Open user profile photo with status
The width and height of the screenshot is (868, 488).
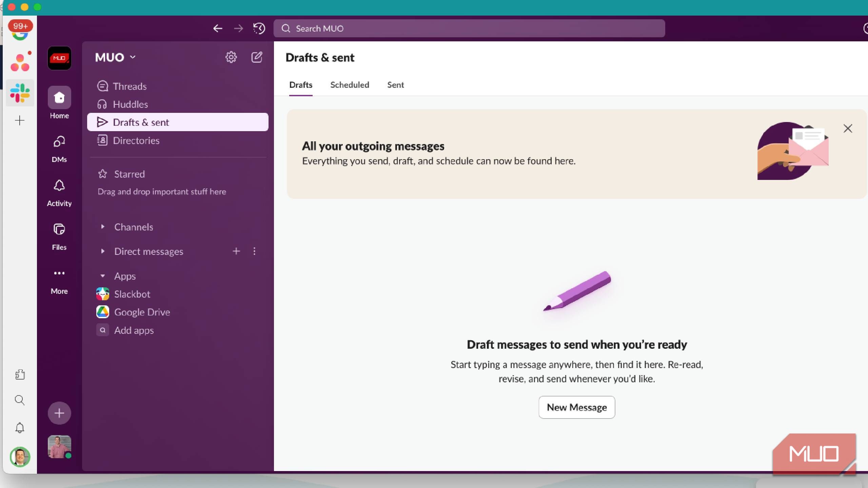59,447
